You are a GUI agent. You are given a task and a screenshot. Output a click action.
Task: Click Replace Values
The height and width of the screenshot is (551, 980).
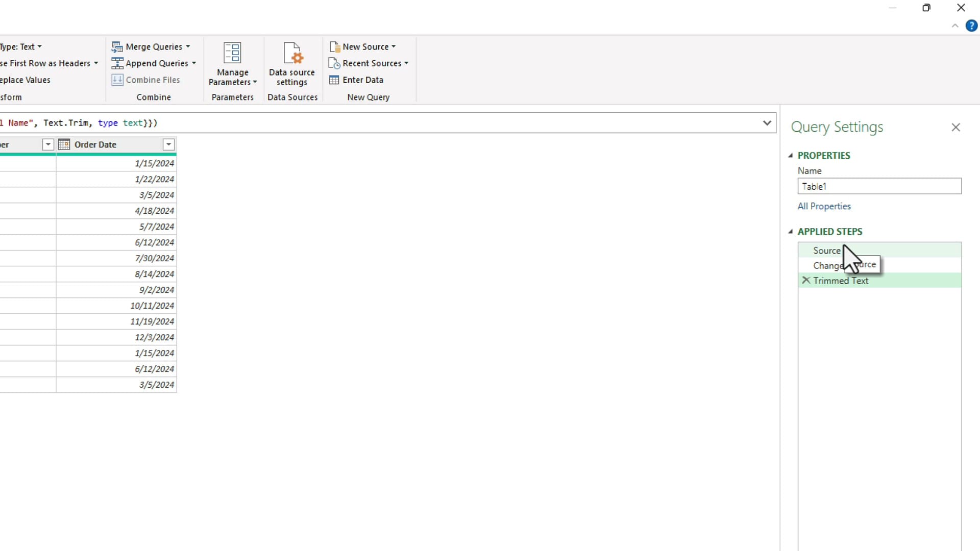[25, 80]
